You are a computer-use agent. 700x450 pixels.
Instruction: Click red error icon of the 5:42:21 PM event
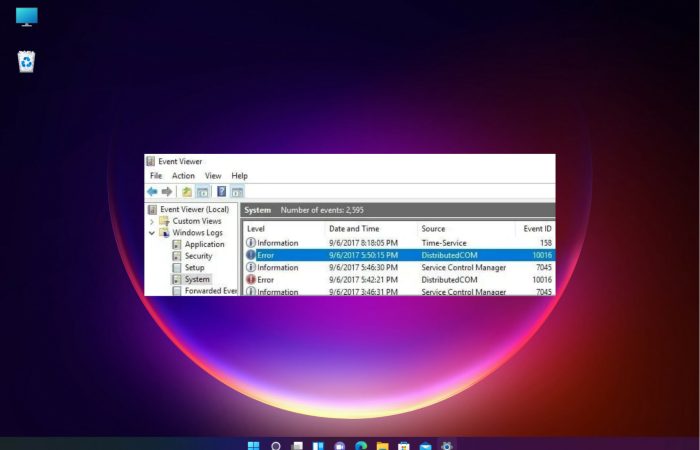[x=251, y=279]
